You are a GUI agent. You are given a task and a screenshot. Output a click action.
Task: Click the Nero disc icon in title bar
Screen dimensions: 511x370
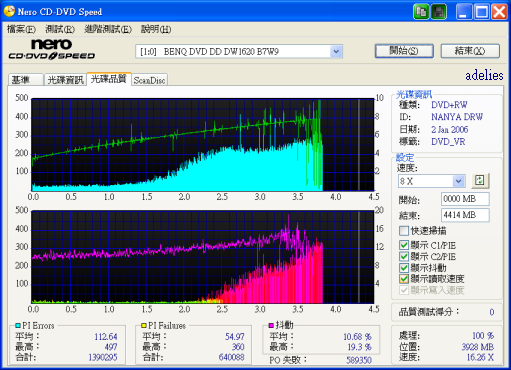click(x=9, y=11)
